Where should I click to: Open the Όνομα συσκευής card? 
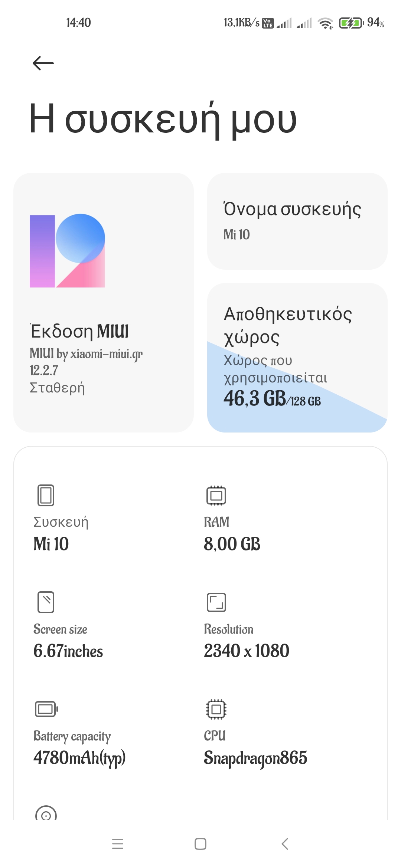pos(297,221)
